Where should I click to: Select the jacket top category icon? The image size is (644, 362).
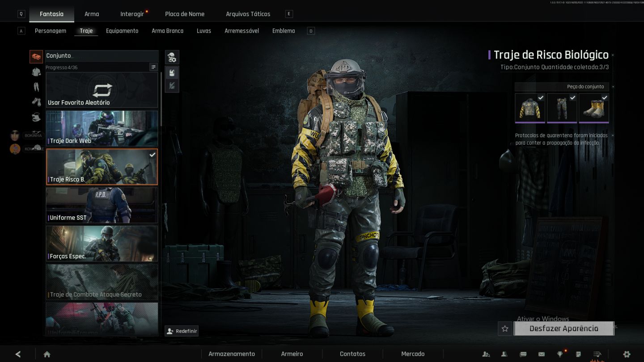[x=36, y=72]
